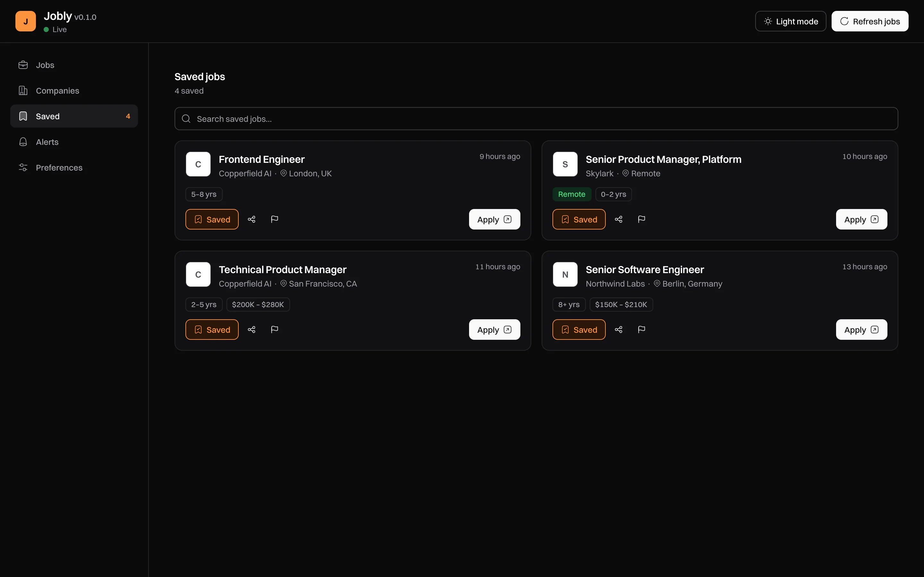The height and width of the screenshot is (577, 924).
Task: Flag the Technical Product Manager listing
Action: [x=275, y=330]
